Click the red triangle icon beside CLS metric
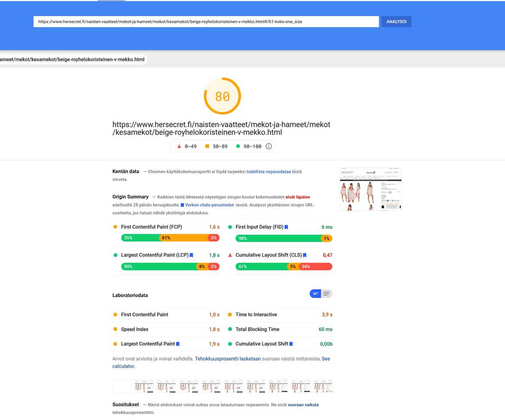505x420 pixels. (x=229, y=255)
